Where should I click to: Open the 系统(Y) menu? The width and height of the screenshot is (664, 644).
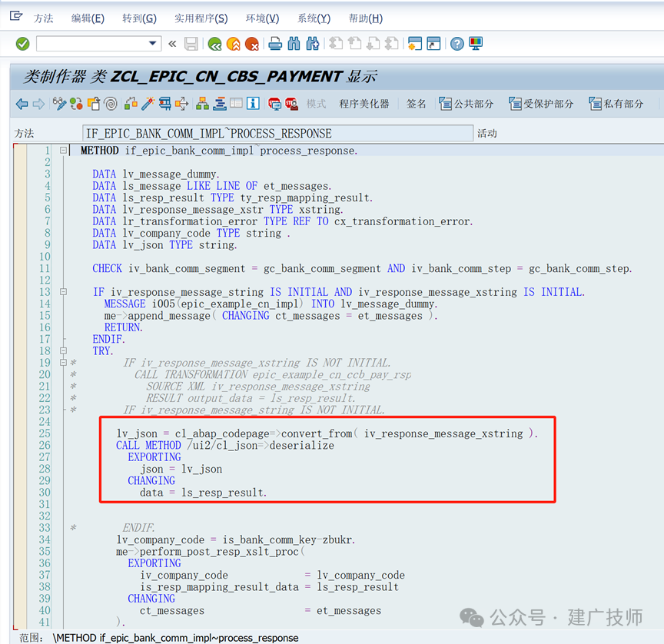pos(314,18)
